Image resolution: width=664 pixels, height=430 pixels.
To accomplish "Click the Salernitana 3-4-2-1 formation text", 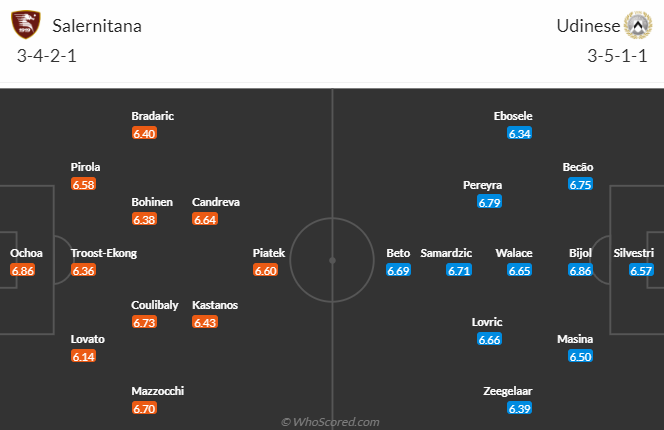I will pos(47,56).
